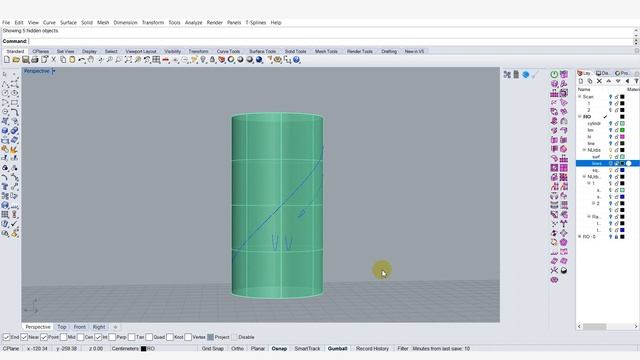This screenshot has width=640, height=360.
Task: Toggle the End osnap checkbox
Action: tap(6, 337)
